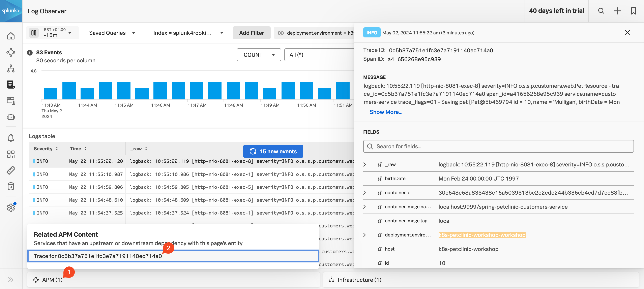The width and height of the screenshot is (644, 289).
Task: Expand the _raw field row
Action: coord(364,164)
